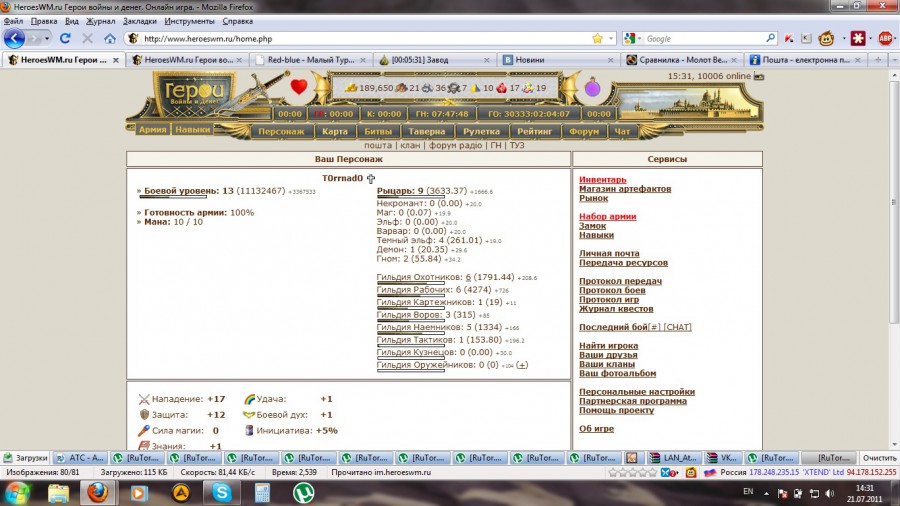
Task: Bookmark this page with the star icon
Action: (x=598, y=38)
